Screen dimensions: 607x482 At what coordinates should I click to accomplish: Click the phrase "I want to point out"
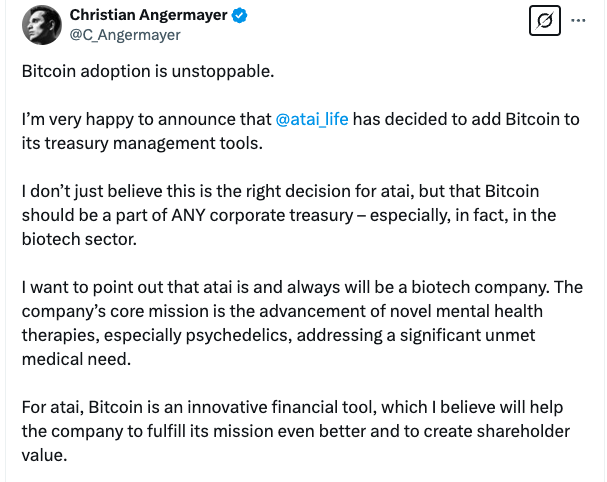tap(87, 287)
